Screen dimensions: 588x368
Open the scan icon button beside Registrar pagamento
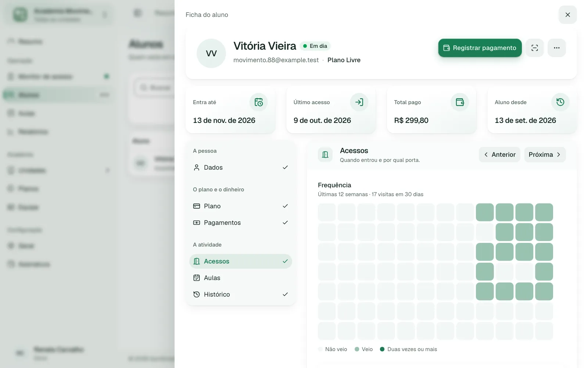coord(534,48)
